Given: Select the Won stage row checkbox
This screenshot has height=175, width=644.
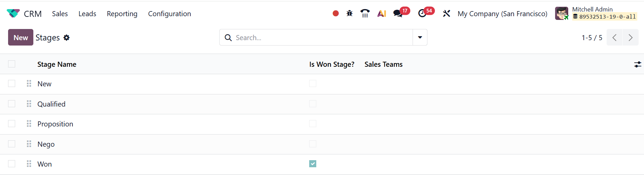Looking at the screenshot, I should tap(12, 164).
